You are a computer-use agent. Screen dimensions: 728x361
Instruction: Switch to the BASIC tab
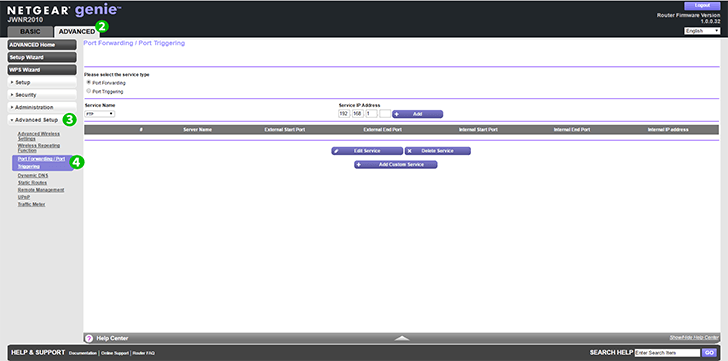30,32
